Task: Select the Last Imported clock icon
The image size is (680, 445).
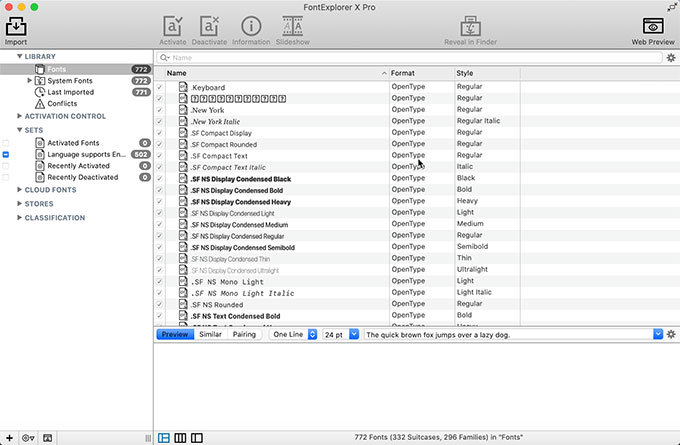Action: 40,92
